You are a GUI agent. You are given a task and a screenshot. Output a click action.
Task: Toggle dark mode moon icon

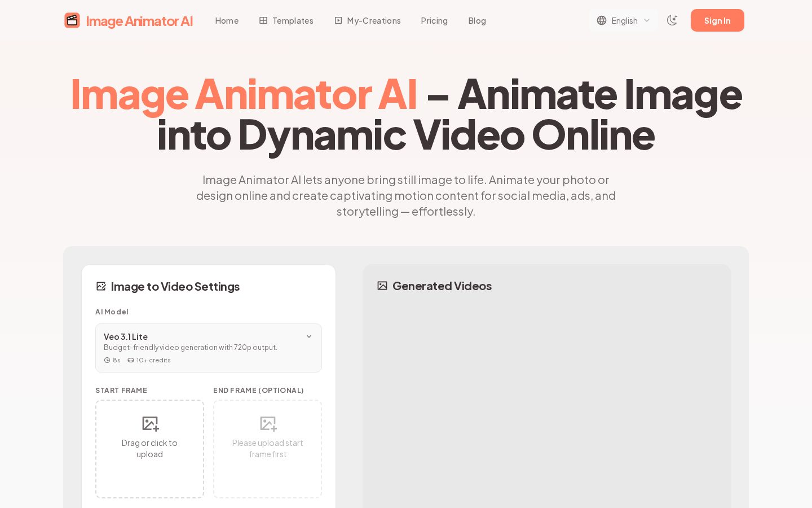672,20
